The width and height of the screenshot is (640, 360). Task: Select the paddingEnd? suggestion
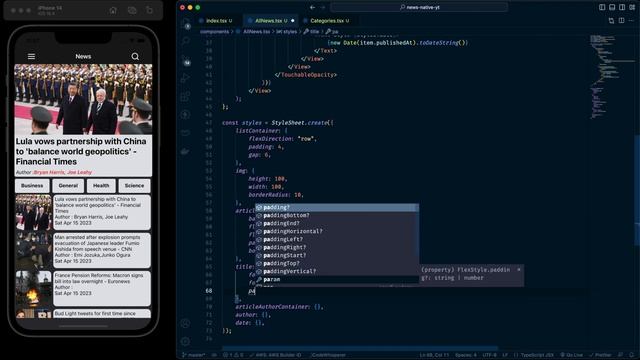tap(337, 223)
